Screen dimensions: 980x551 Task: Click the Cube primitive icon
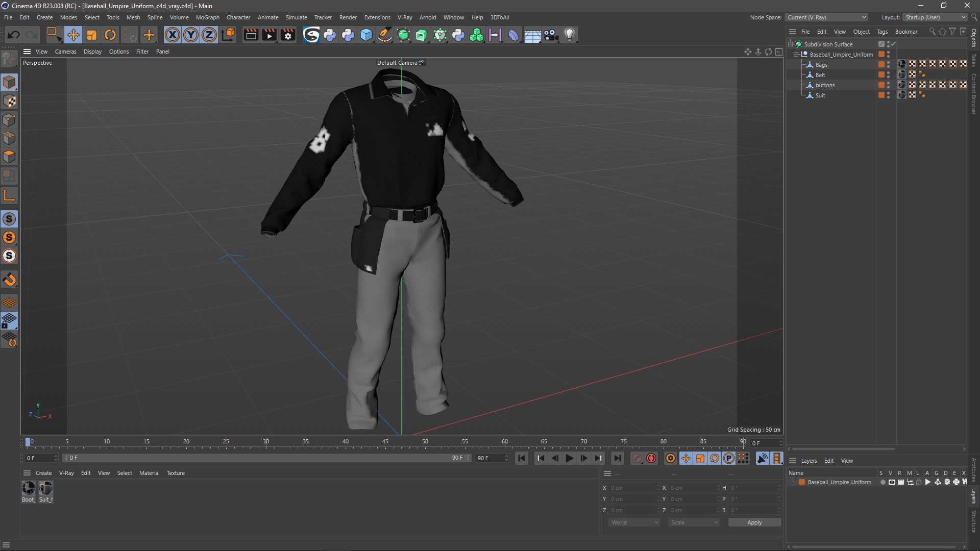pos(366,35)
